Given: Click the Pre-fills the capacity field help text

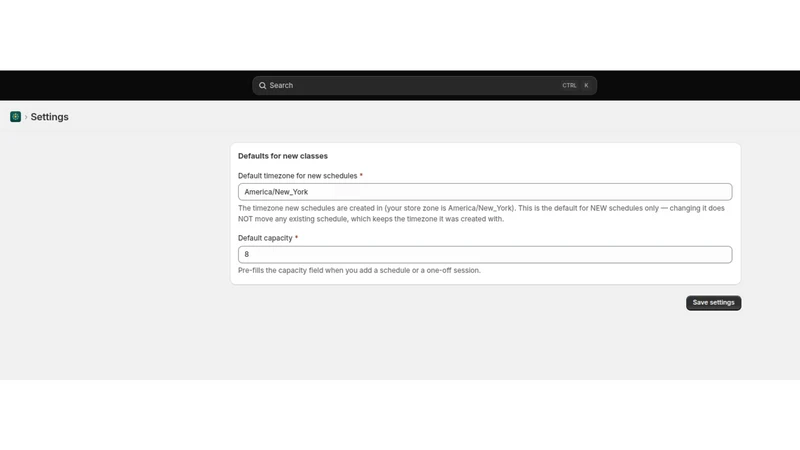Looking at the screenshot, I should click(x=359, y=270).
